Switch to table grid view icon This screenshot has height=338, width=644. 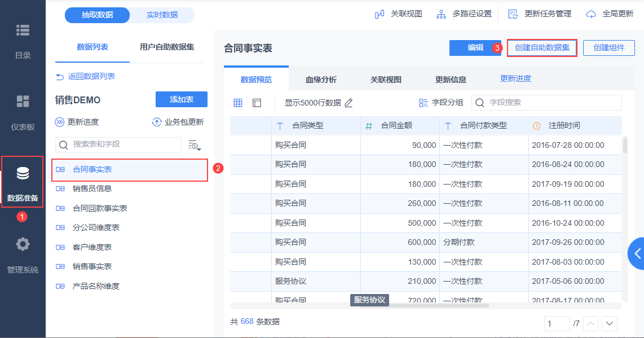pyautogui.click(x=238, y=103)
